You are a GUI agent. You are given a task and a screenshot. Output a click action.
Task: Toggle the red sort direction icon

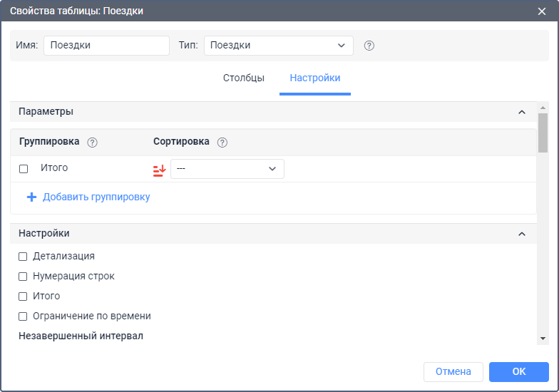[x=159, y=169]
